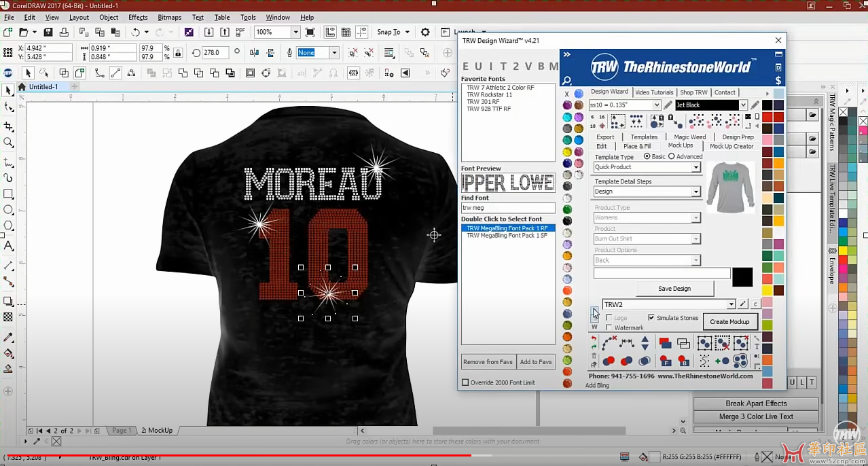Click the Save icon in standard toolbar
This screenshot has width=868, height=466.
tap(48, 32)
